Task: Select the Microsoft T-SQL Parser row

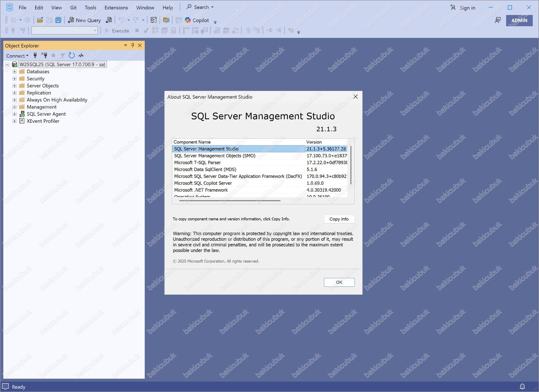Action: 260,163
